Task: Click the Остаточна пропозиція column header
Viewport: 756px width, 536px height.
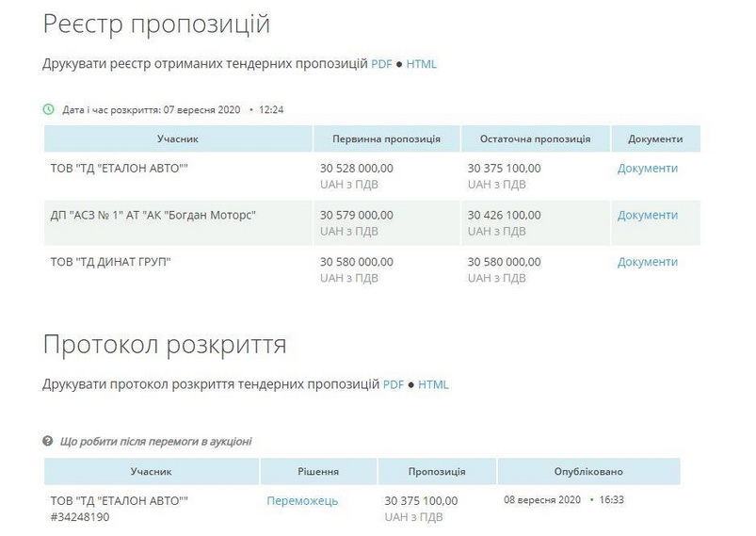Action: 535,138
